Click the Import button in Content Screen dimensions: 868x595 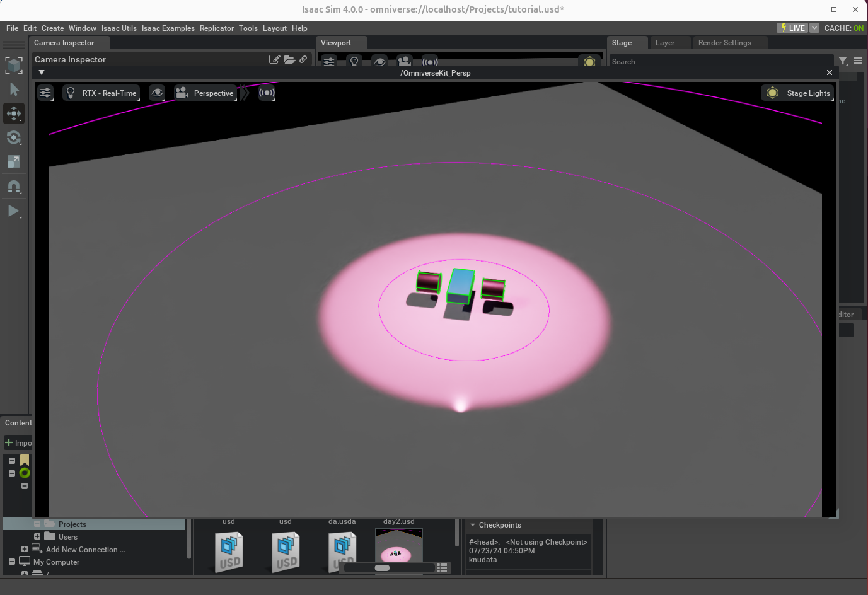18,443
